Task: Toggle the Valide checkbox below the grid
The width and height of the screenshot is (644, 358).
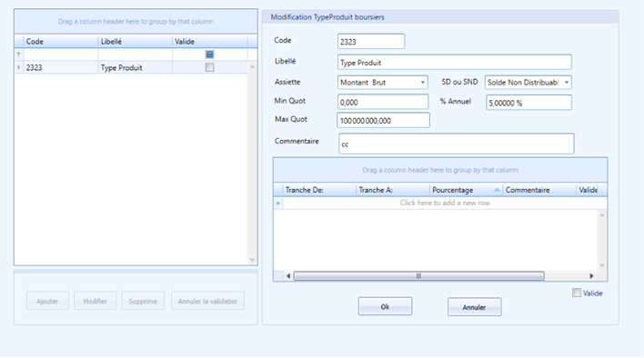Action: [x=577, y=293]
